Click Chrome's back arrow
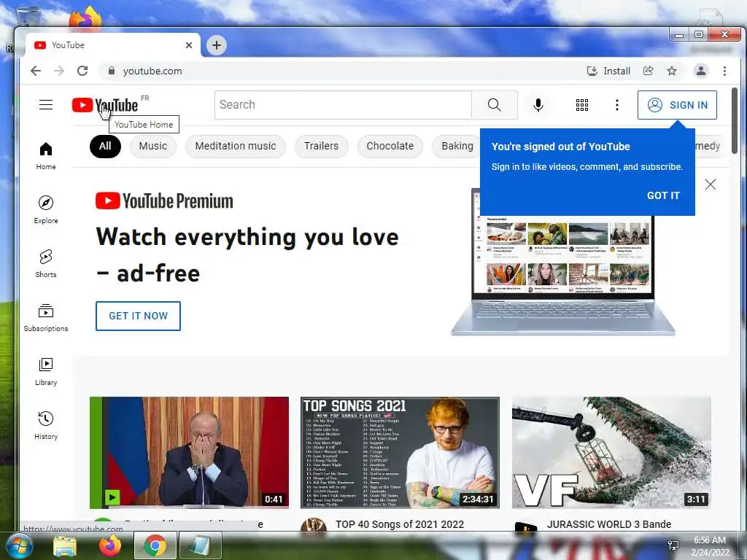The height and width of the screenshot is (560, 747). click(36, 71)
